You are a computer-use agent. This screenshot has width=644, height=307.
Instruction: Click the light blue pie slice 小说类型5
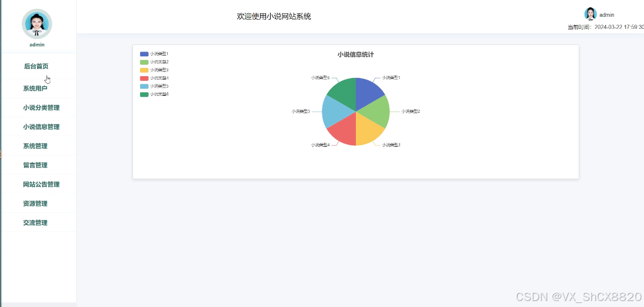pyautogui.click(x=335, y=112)
